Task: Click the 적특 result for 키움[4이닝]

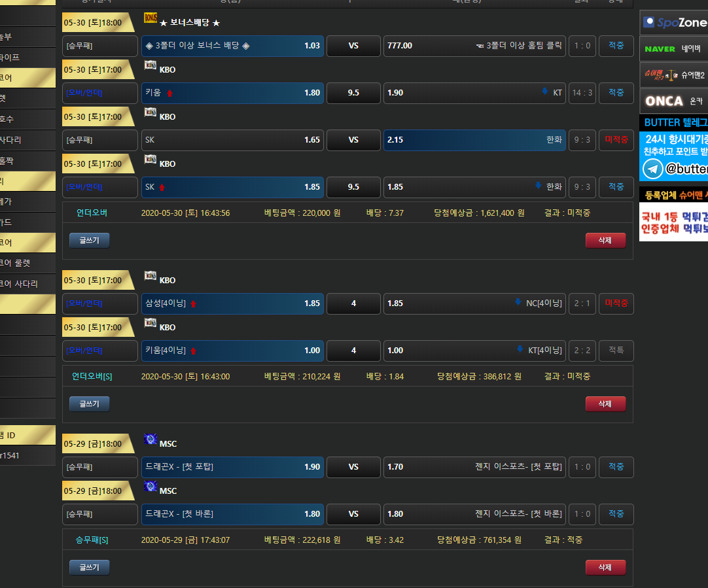Action: pos(616,351)
